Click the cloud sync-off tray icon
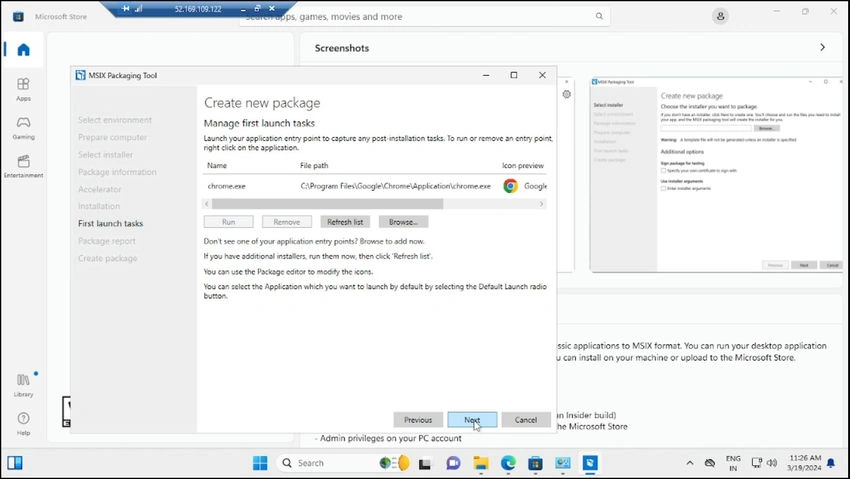The height and width of the screenshot is (479, 850). (x=710, y=463)
